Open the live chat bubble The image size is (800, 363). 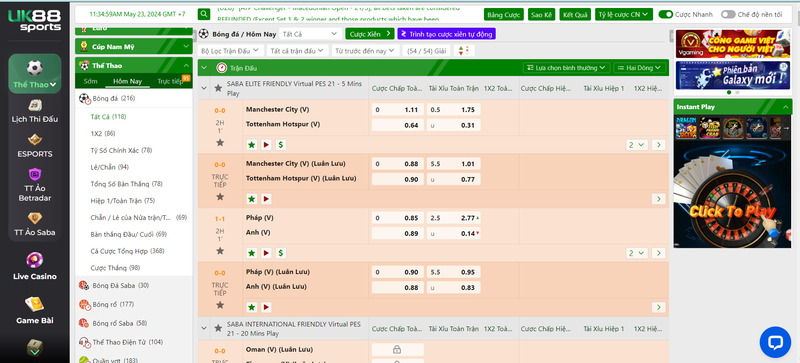[775, 342]
